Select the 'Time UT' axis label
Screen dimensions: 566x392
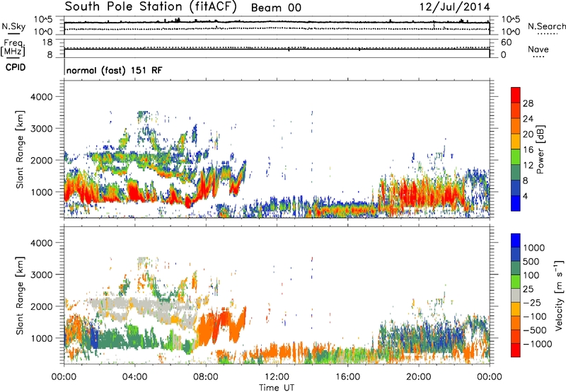pyautogui.click(x=277, y=388)
